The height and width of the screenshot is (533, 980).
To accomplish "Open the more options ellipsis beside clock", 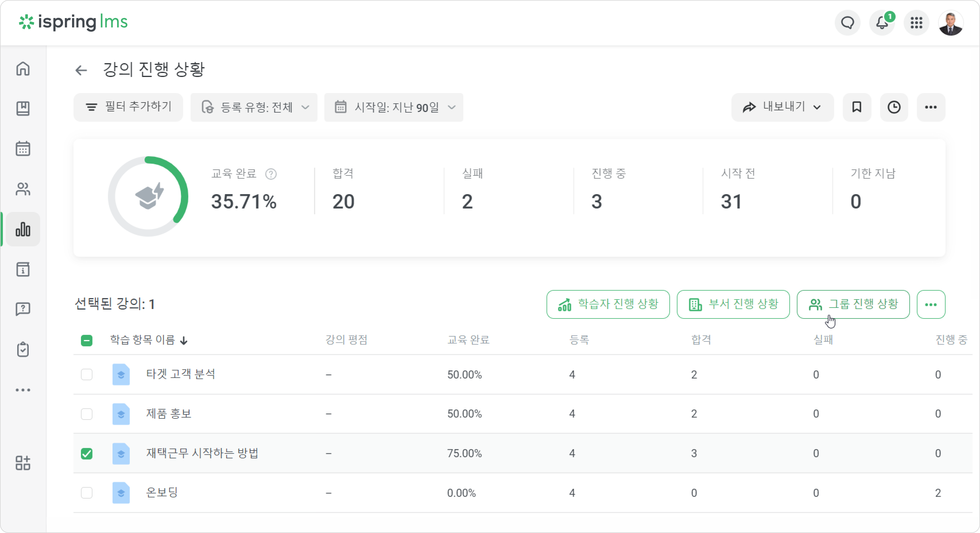I will [x=931, y=107].
